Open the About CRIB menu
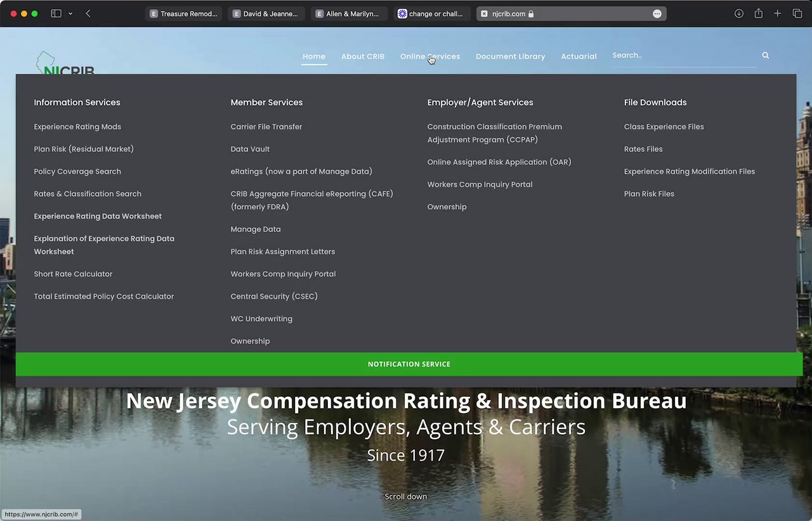Screen dimensions: 812x521 tap(363, 56)
